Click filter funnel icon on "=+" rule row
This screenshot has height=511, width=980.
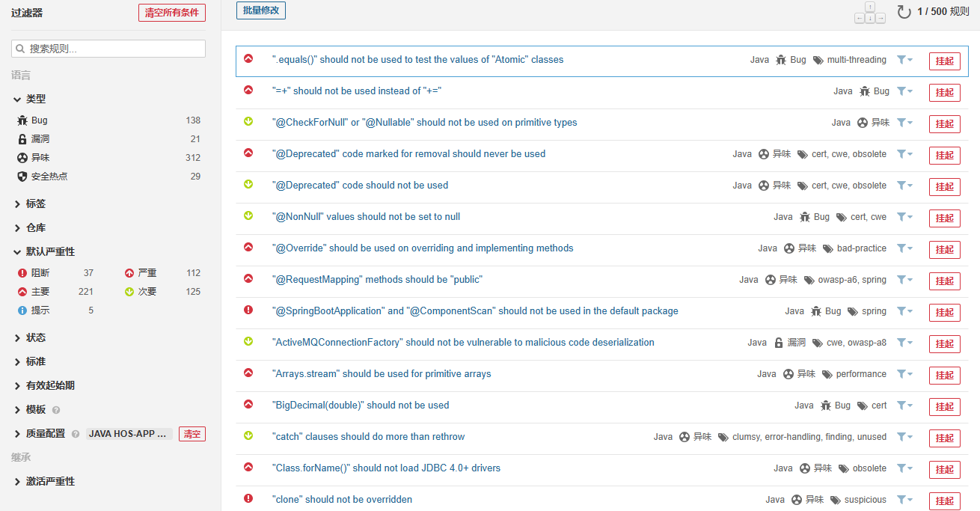(904, 91)
